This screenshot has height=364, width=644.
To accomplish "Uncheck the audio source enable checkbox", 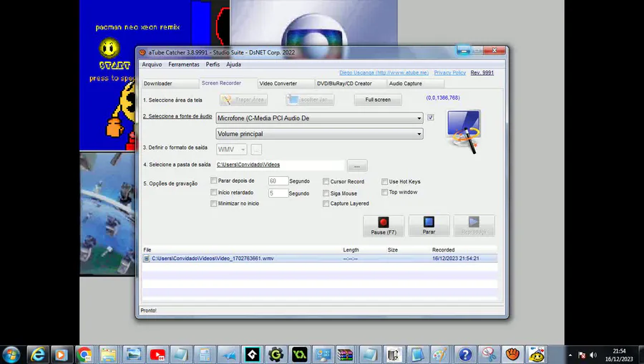I will coord(431,118).
